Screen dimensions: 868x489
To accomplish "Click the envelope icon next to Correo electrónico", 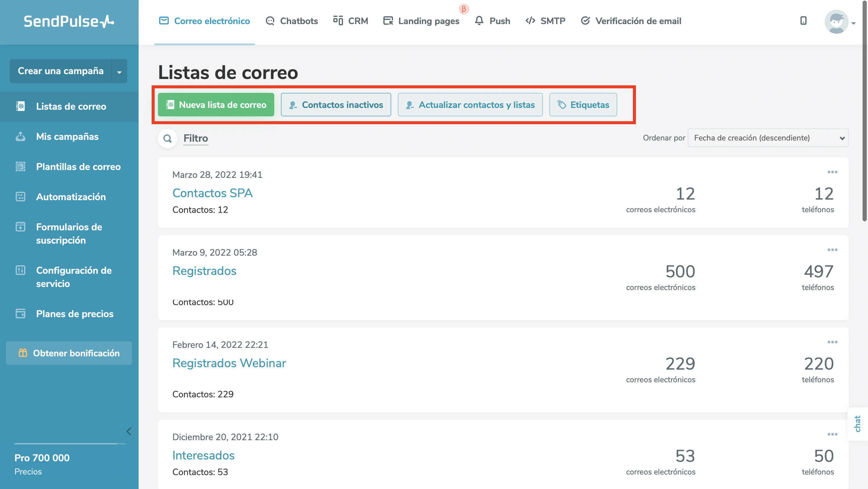I will click(x=164, y=21).
